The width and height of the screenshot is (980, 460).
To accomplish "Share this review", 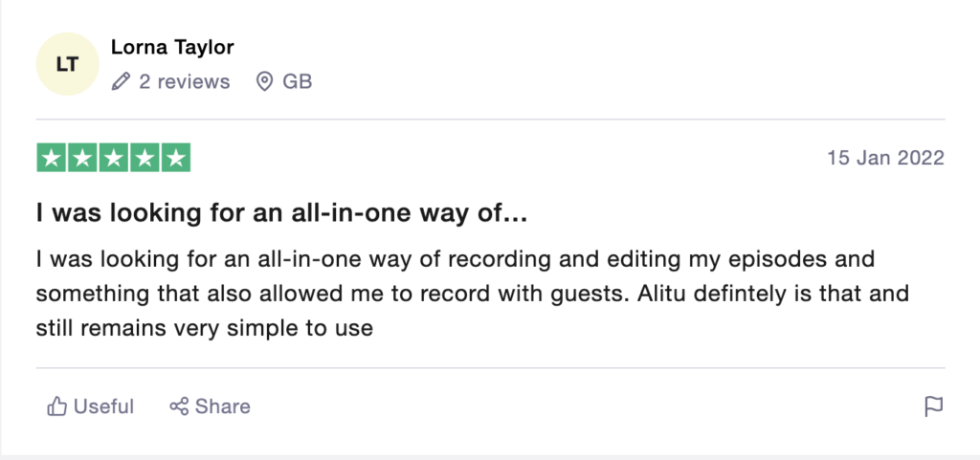I will click(x=210, y=406).
